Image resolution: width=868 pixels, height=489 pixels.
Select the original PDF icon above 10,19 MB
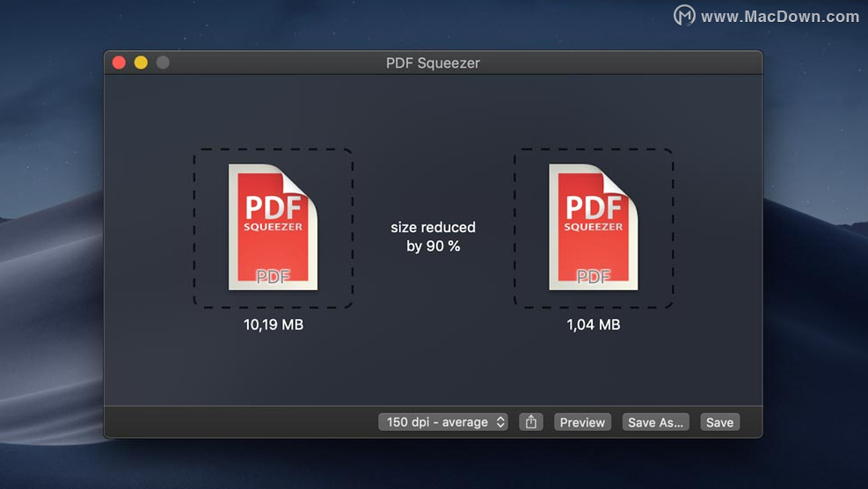click(x=273, y=227)
